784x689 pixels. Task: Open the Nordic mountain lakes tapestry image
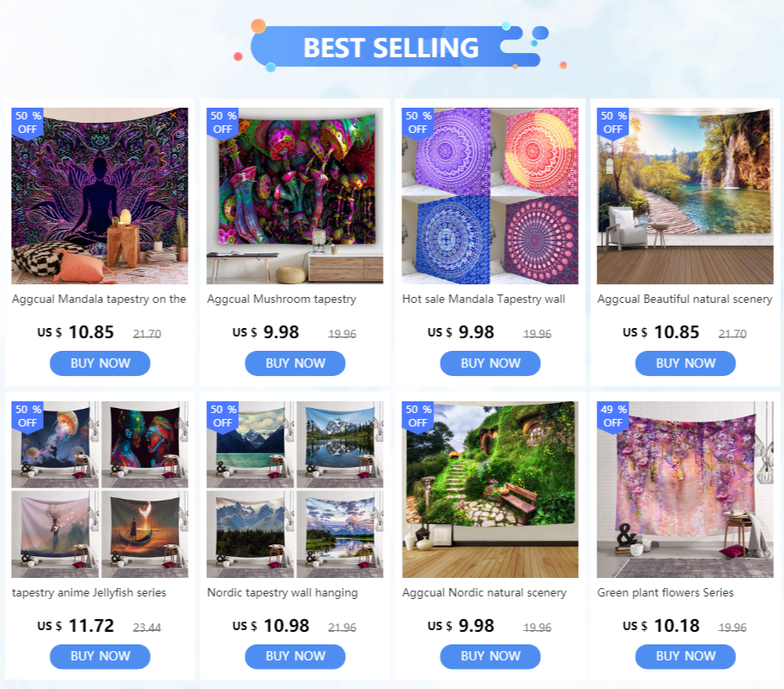tap(295, 490)
